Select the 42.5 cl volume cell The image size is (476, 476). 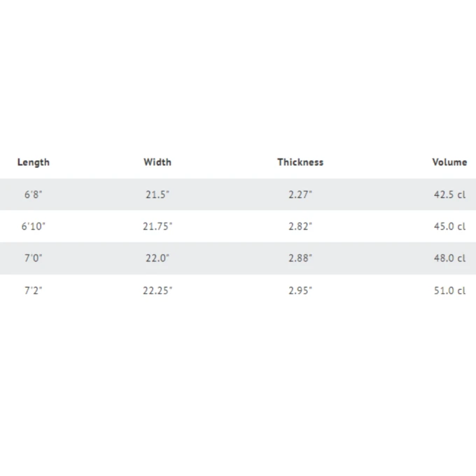pyautogui.click(x=449, y=195)
